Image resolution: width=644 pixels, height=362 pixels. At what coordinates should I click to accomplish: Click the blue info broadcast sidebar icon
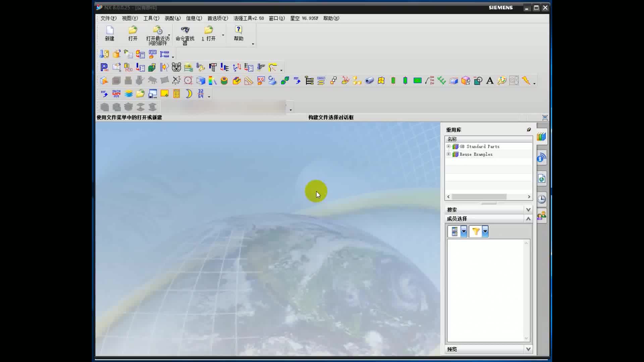point(541,158)
